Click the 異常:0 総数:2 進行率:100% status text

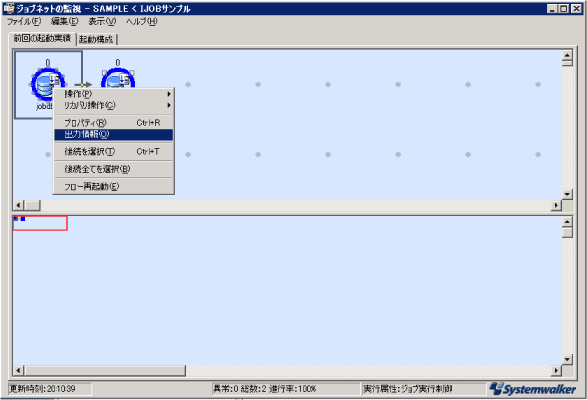tap(264, 389)
